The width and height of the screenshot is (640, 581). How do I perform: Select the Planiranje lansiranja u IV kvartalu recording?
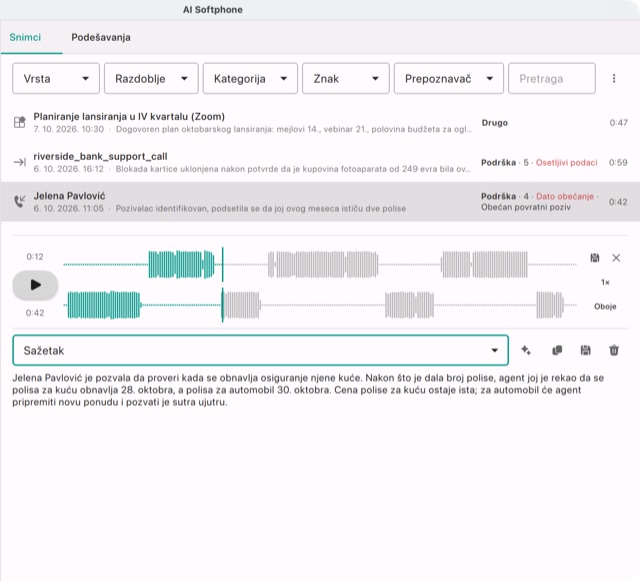[320, 122]
